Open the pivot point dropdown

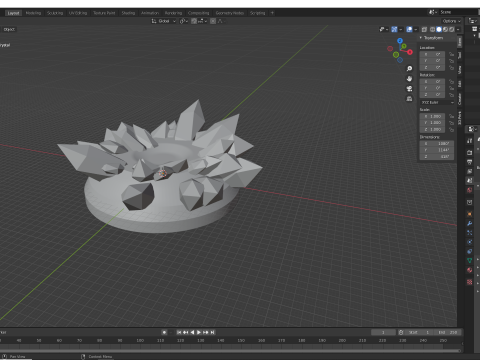[x=184, y=21]
